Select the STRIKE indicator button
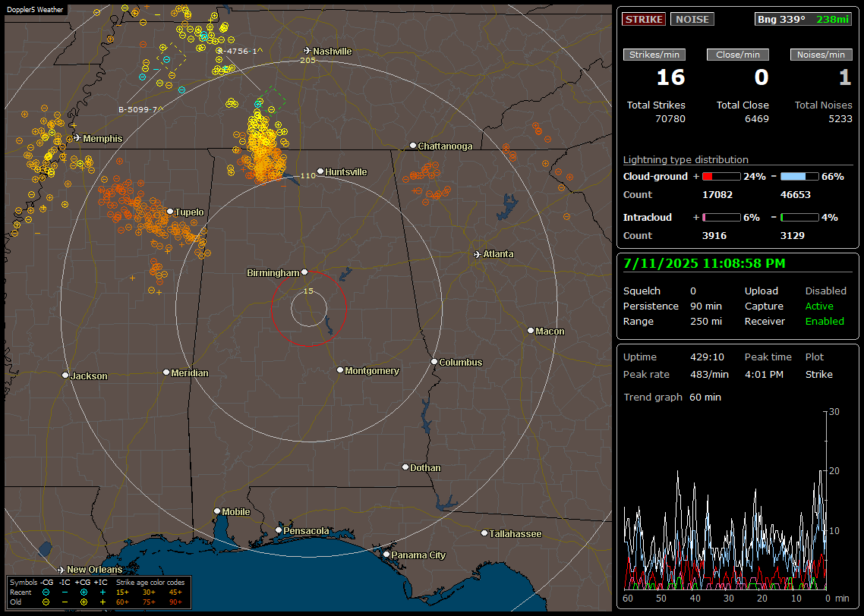This screenshot has width=864, height=616. 644,19
